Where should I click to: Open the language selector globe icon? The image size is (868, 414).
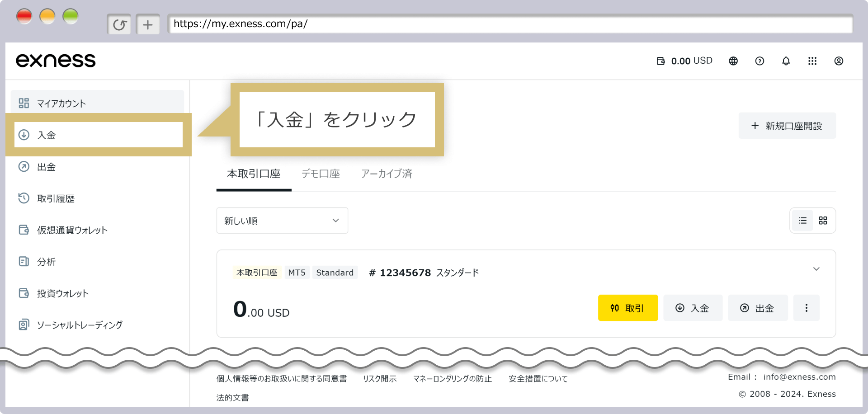click(733, 61)
